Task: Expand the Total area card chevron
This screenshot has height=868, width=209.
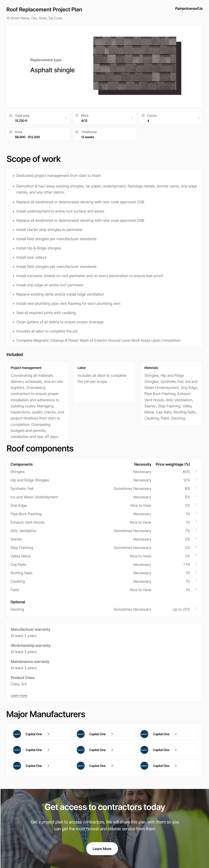Action: click(x=66, y=118)
